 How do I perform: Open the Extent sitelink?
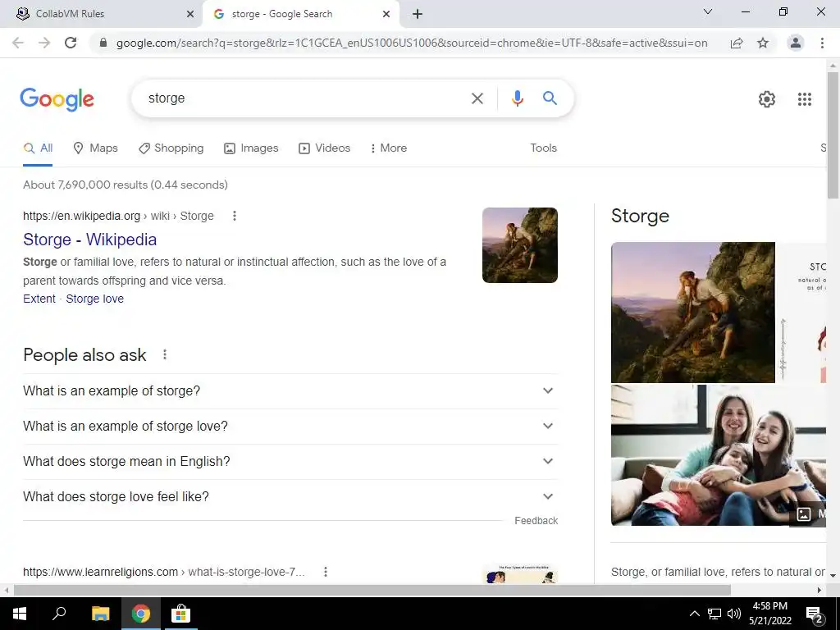click(x=39, y=299)
